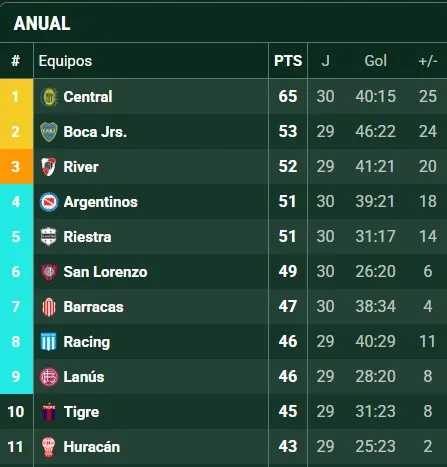The height and width of the screenshot is (467, 447).
Task: Click the Tigre team crest
Action: pos(49,412)
